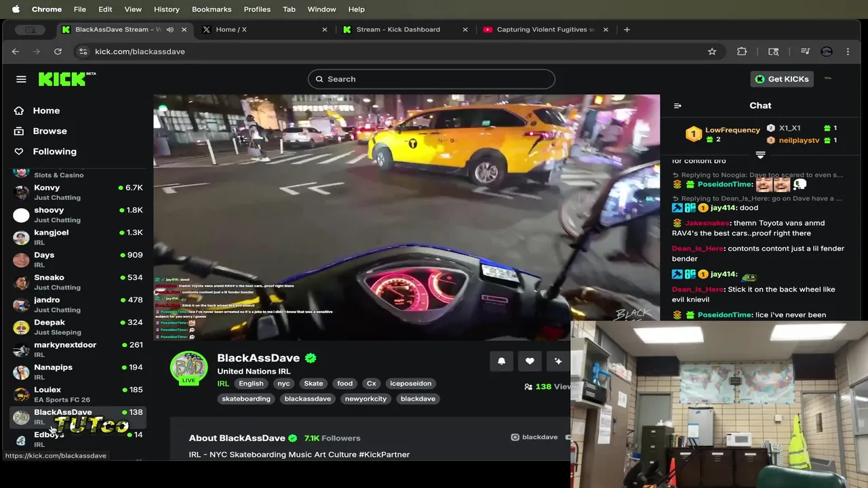Click the Chrome profile avatar
This screenshot has width=868, height=488.
point(826,52)
